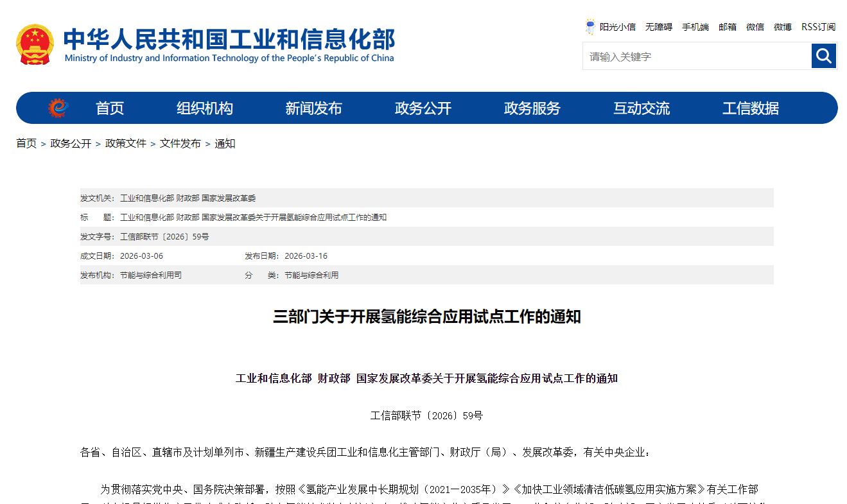The width and height of the screenshot is (847, 504).
Task: Open the 首页 navigation menu item
Action: [110, 109]
